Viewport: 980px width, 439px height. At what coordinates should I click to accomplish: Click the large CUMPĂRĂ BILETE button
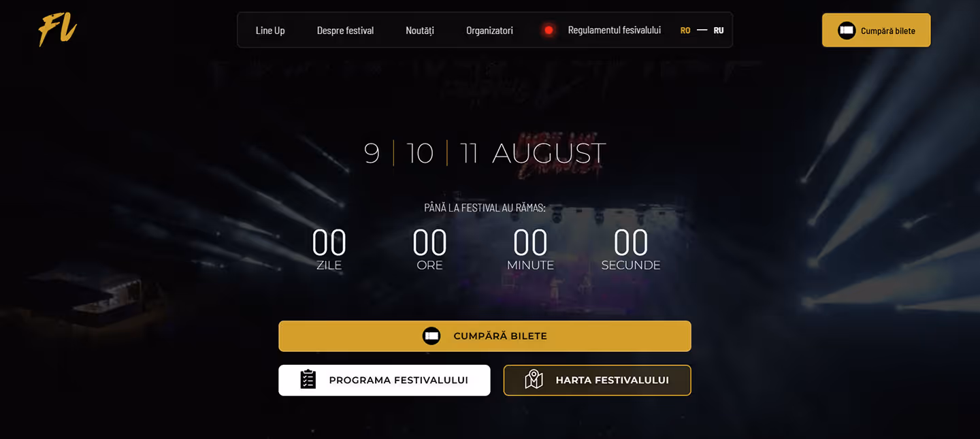485,336
